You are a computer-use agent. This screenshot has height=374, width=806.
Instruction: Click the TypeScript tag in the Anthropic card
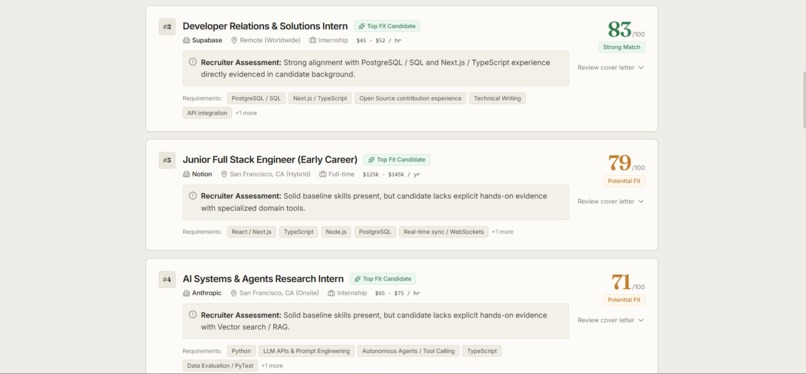point(482,351)
